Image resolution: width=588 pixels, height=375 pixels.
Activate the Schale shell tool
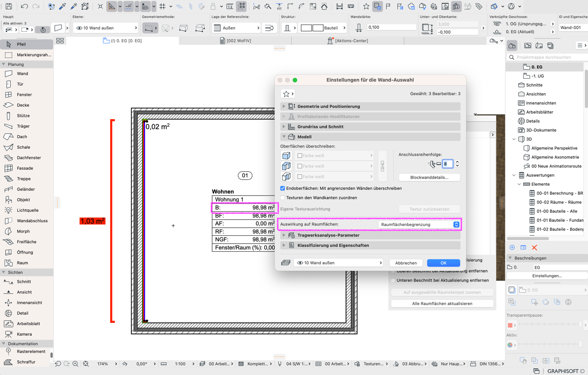(26, 147)
